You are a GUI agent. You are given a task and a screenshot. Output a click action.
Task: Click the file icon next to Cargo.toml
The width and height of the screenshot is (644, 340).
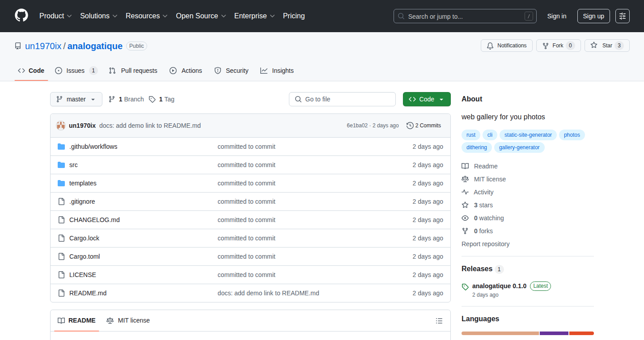(x=61, y=256)
